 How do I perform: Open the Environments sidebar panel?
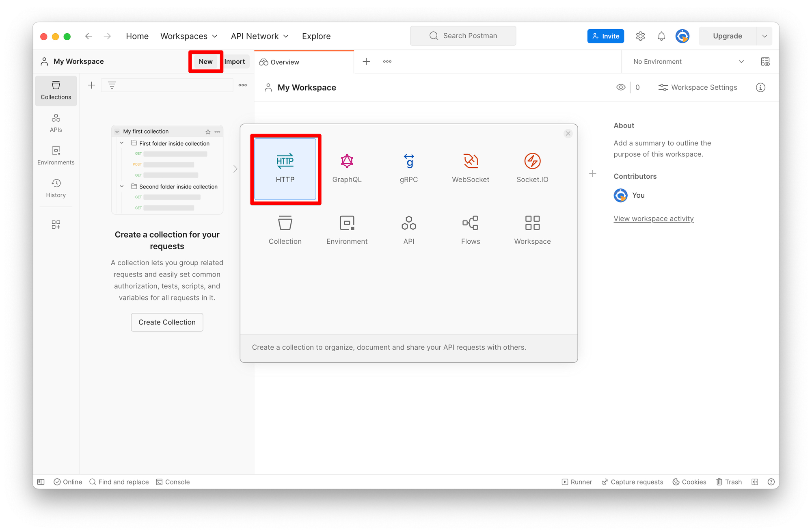pyautogui.click(x=56, y=156)
